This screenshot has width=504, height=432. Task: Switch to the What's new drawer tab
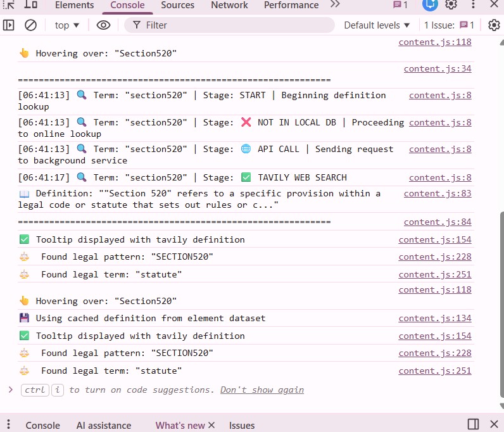180,425
